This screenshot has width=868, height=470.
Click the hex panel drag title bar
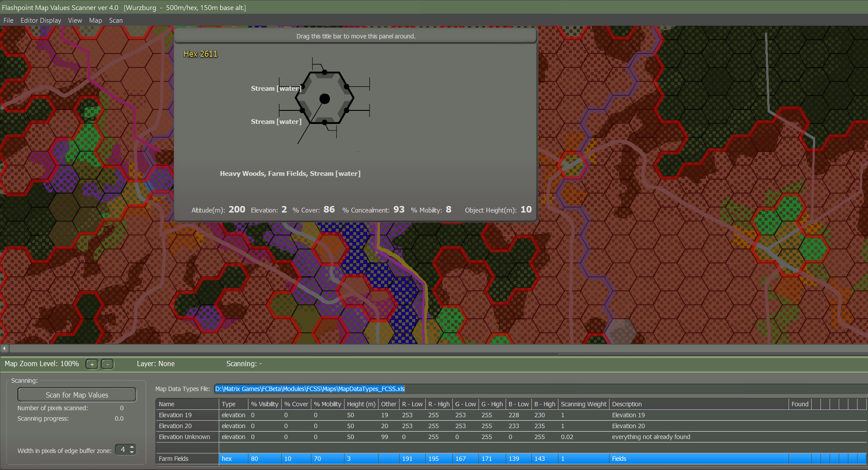[355, 36]
